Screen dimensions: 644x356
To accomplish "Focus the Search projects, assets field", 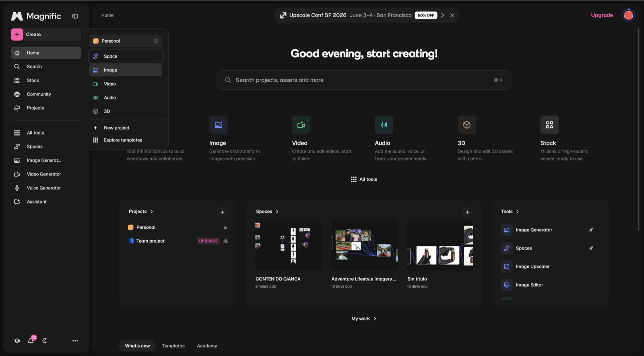I will [364, 80].
